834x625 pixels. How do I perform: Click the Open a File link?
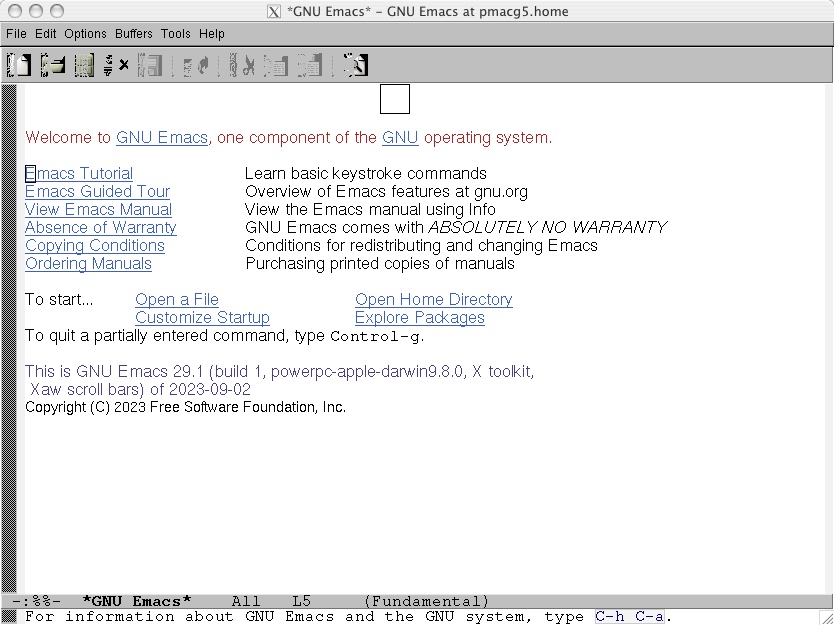click(x=177, y=299)
